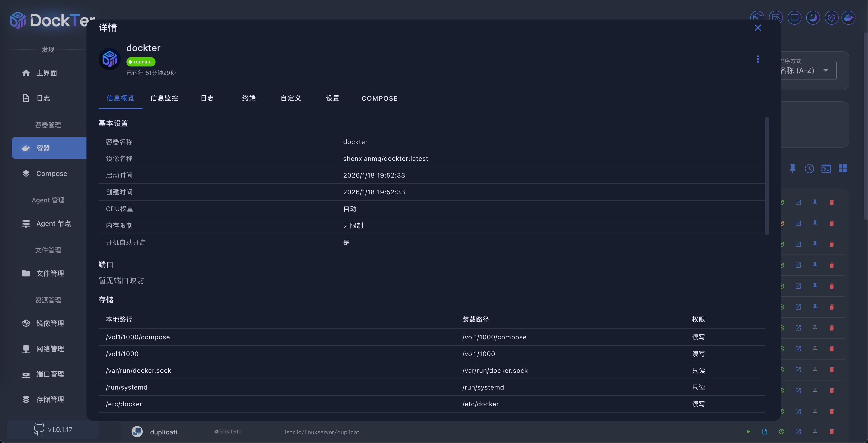Delete the duplicati container via trash icon

[x=831, y=432]
